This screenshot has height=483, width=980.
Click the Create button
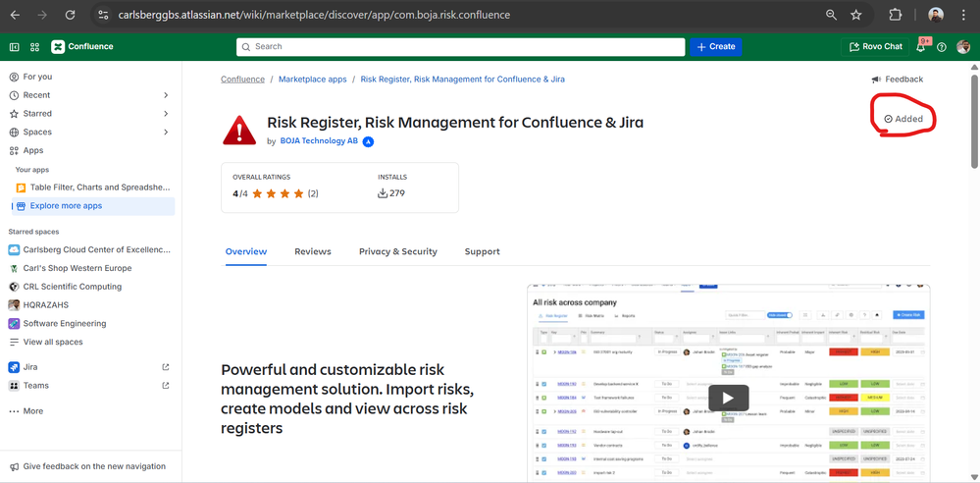coord(715,47)
